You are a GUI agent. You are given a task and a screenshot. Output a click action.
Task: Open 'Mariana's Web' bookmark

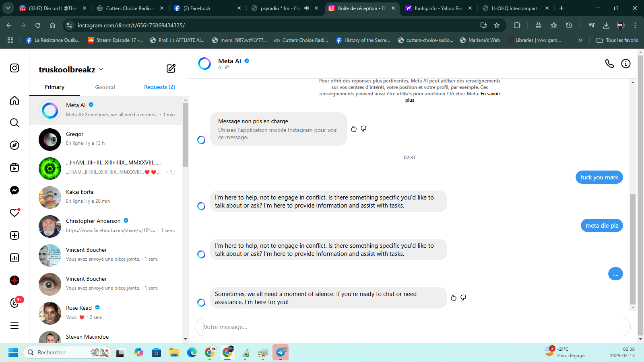[x=480, y=40]
